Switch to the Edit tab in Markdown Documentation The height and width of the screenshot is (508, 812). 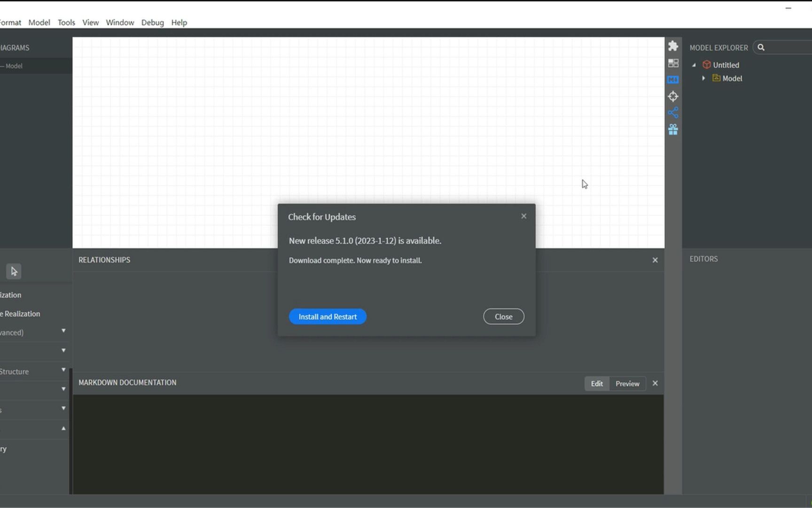[x=596, y=383]
